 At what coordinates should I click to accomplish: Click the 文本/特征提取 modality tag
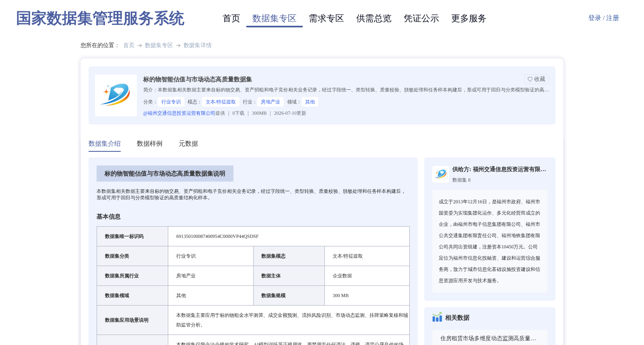[x=221, y=102]
